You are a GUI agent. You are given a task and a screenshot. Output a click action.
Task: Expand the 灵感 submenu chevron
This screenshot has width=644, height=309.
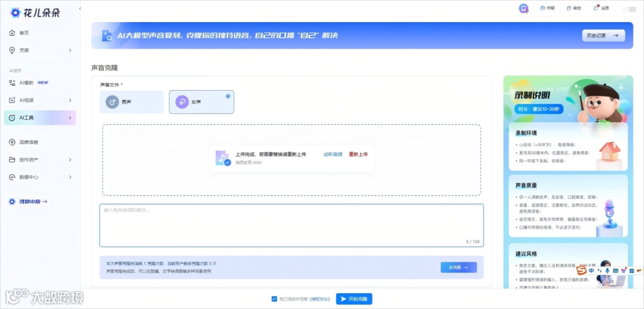pos(70,50)
